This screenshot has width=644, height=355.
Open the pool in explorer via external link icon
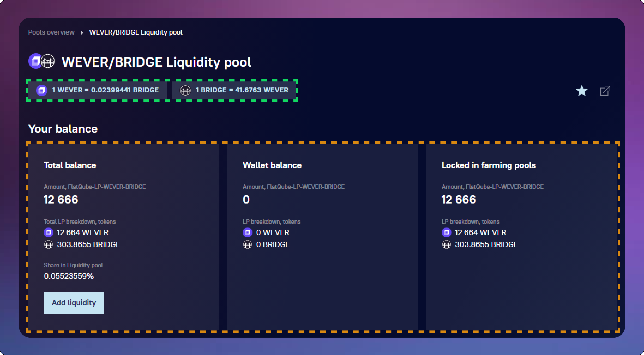point(605,91)
